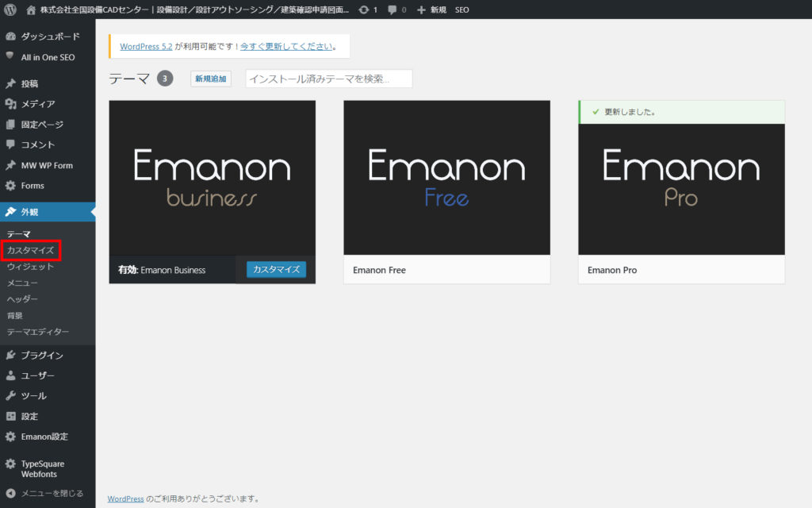This screenshot has height=508, width=812.
Task: Click the 固定ページ pages icon
Action: click(10, 125)
